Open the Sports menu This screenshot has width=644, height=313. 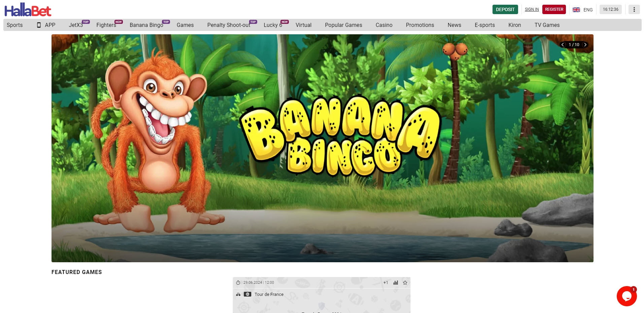[15, 25]
